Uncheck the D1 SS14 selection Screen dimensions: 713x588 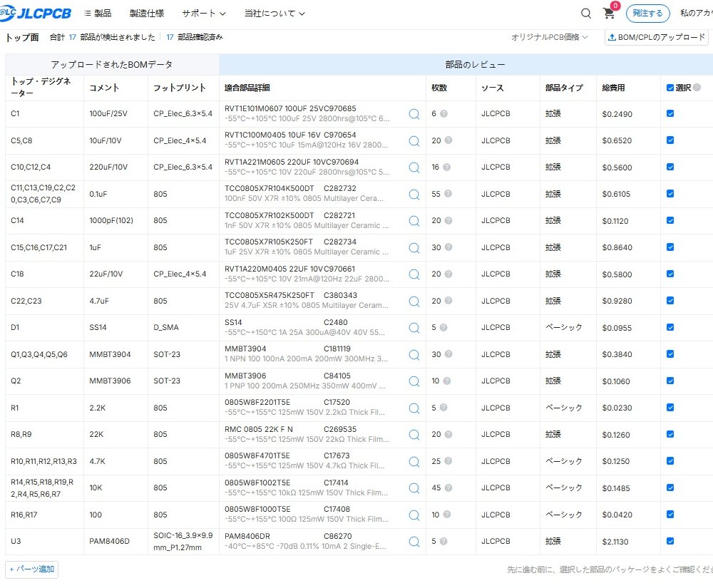670,327
